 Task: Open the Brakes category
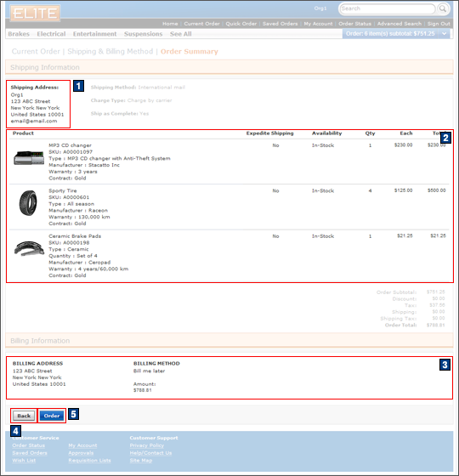19,34
